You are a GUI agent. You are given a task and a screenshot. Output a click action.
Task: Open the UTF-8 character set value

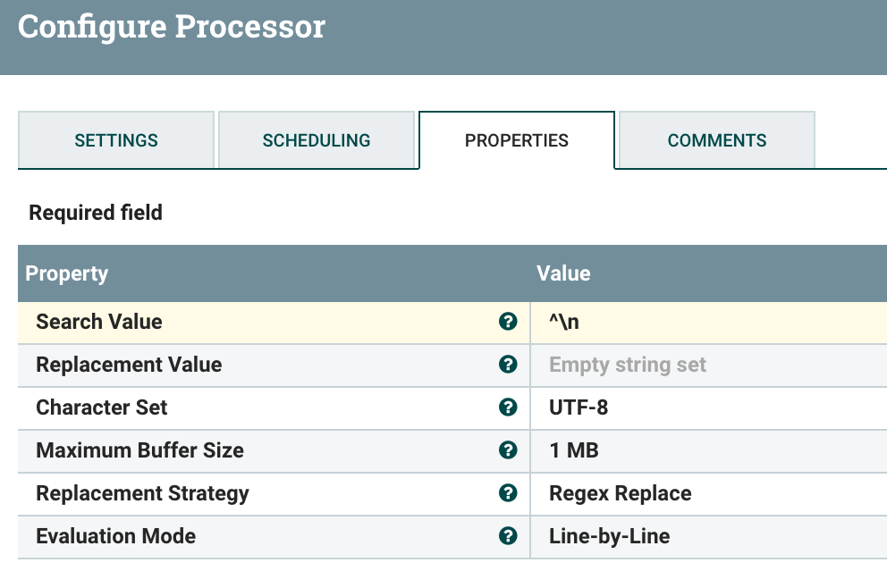[x=626, y=407]
